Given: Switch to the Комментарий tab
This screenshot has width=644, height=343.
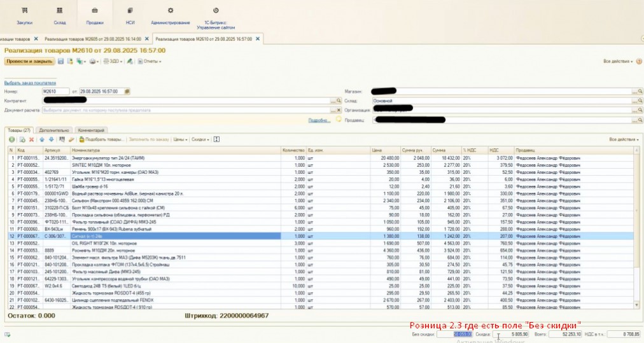Looking at the screenshot, I should pos(91,130).
